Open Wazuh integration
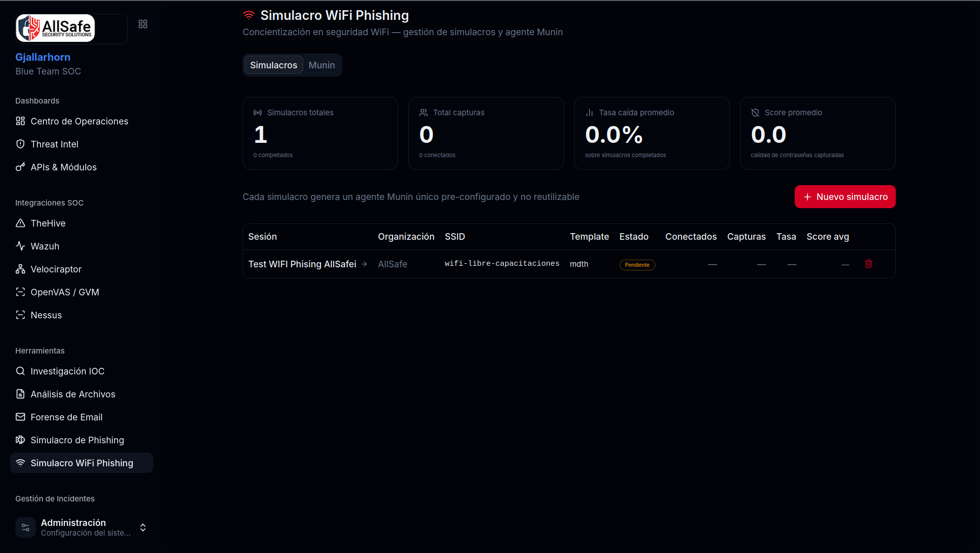 pyautogui.click(x=82, y=246)
